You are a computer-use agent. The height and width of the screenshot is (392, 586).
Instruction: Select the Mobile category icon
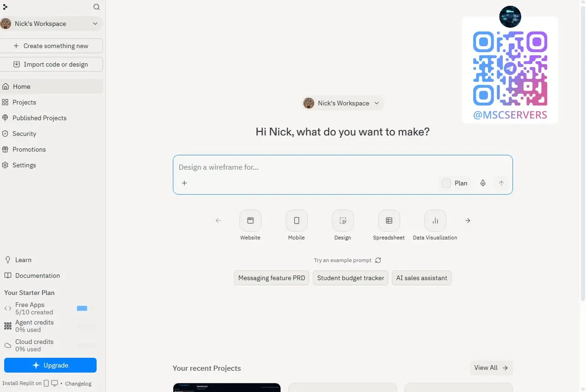(x=297, y=220)
